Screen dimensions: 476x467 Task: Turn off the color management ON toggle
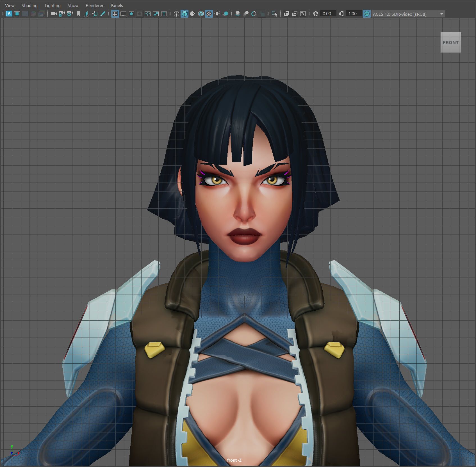pyautogui.click(x=366, y=14)
